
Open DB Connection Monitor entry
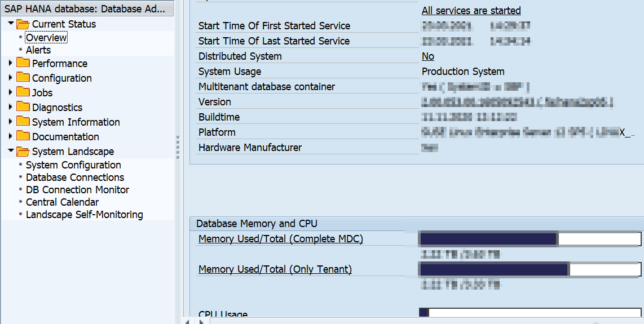(x=77, y=190)
